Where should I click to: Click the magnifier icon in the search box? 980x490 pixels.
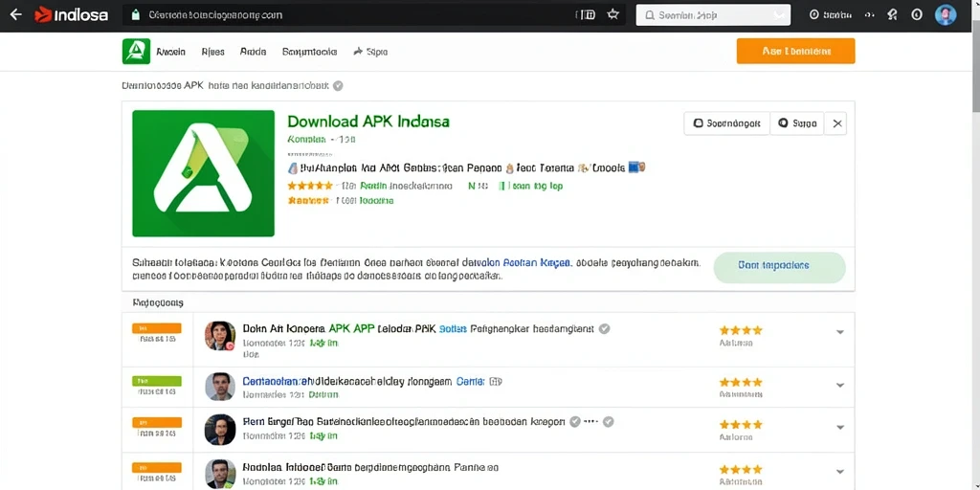pyautogui.click(x=649, y=15)
